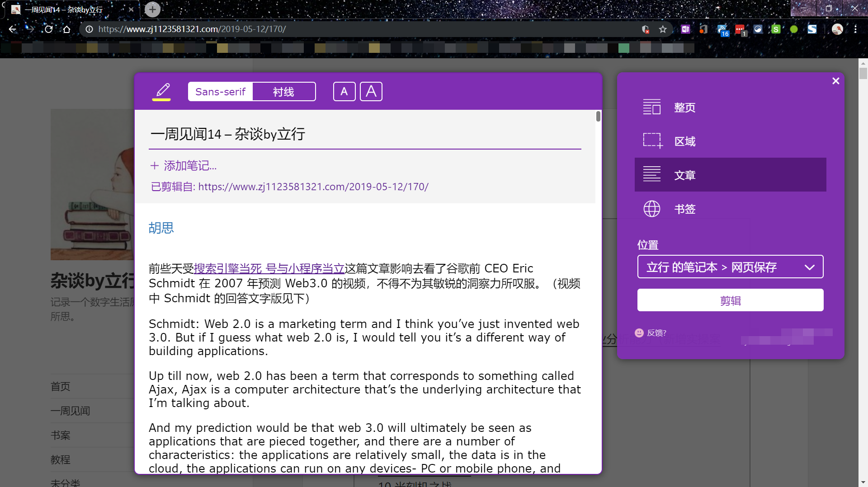Click the OneNote extension icon in browser toolbar
The image size is (868, 487).
pyautogui.click(x=685, y=29)
